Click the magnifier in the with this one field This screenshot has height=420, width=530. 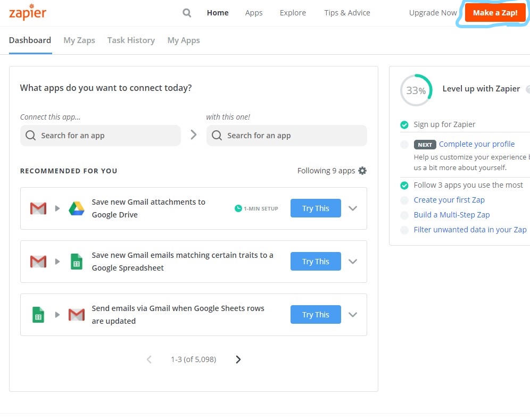tap(217, 136)
